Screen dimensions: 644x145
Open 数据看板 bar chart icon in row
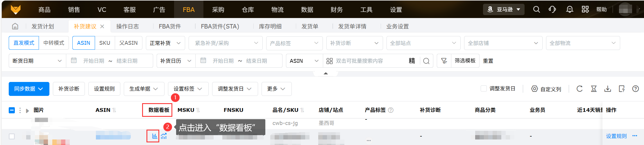point(155,136)
